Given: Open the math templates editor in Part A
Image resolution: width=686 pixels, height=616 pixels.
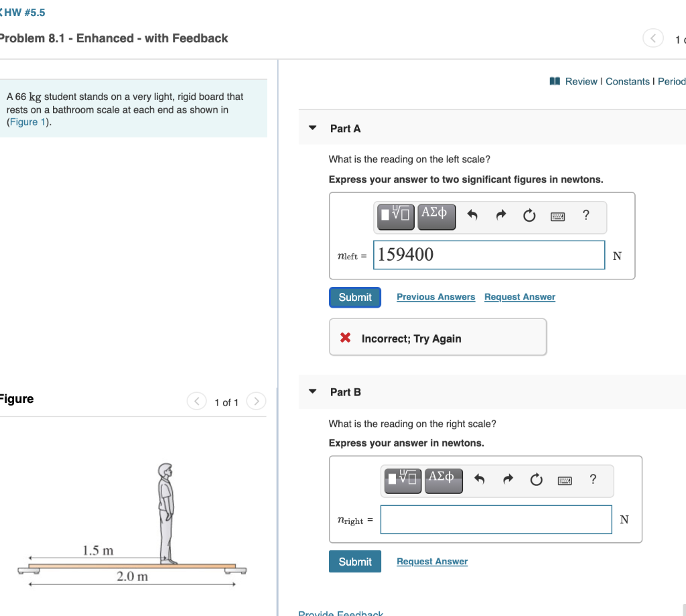Looking at the screenshot, I should (x=395, y=217).
